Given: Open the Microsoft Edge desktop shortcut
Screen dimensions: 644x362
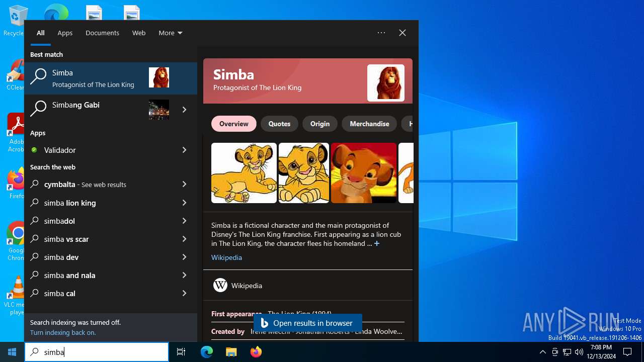Looking at the screenshot, I should point(56,12).
